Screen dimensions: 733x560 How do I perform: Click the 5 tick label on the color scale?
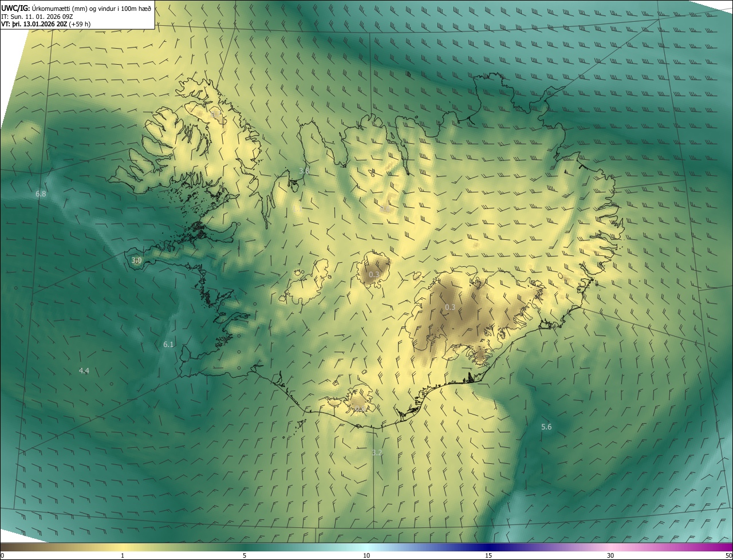(245, 555)
